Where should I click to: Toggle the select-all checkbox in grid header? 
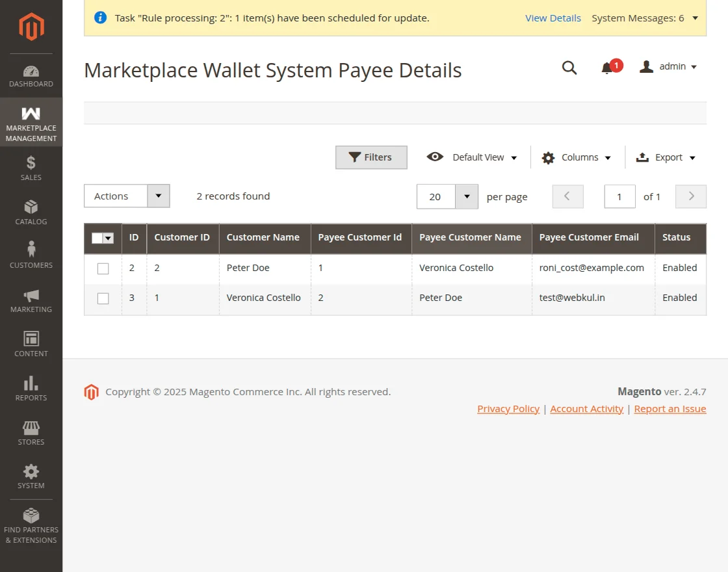(x=102, y=238)
